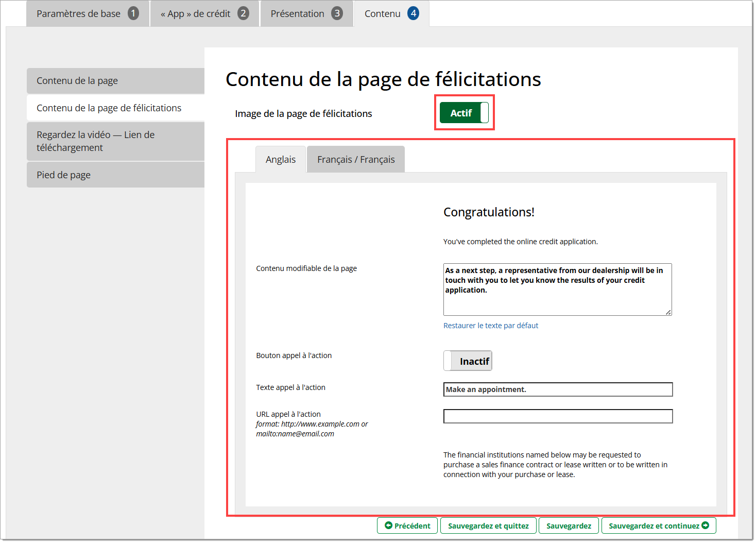Toggle the Actif congratulations image switch
The image size is (756, 543).
tap(463, 113)
